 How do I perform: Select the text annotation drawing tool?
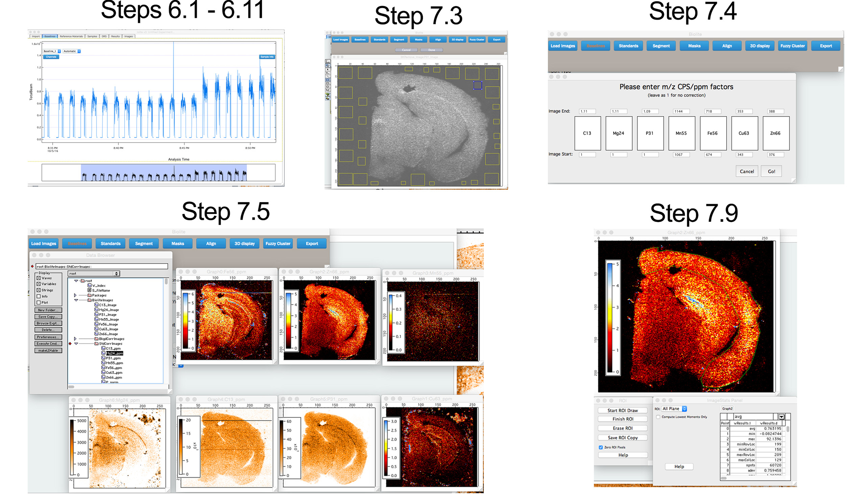click(x=328, y=73)
